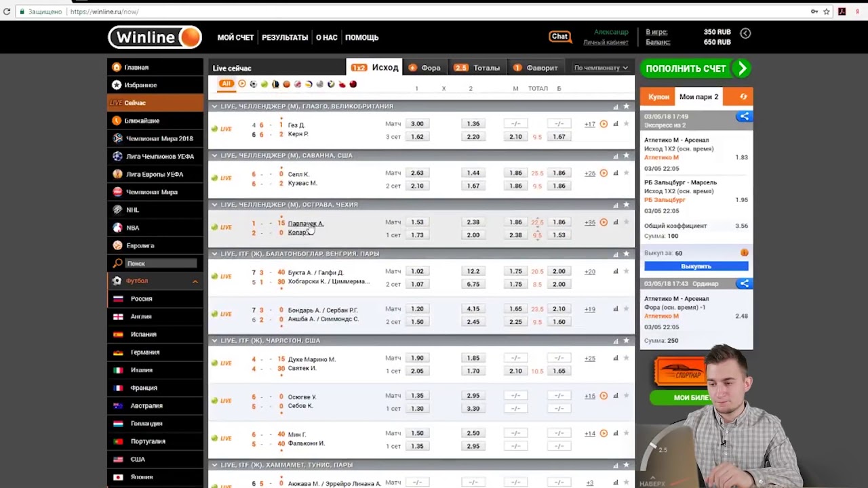868x488 pixels.
Task: Favorite the Павласек А. match
Action: point(626,222)
